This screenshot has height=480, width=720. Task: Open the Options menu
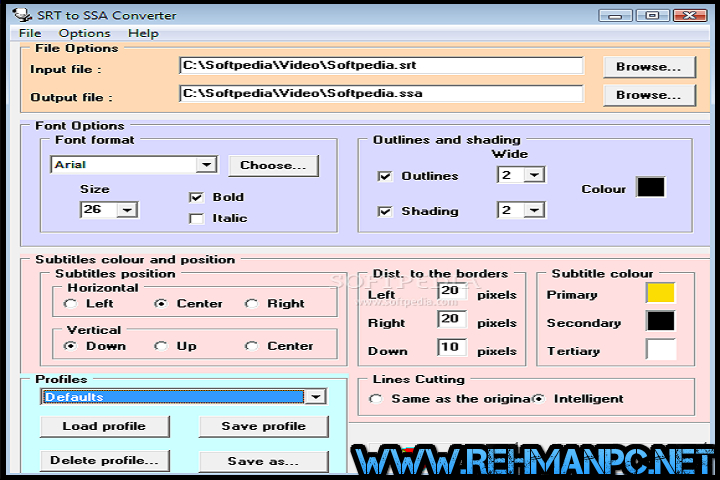tap(84, 33)
